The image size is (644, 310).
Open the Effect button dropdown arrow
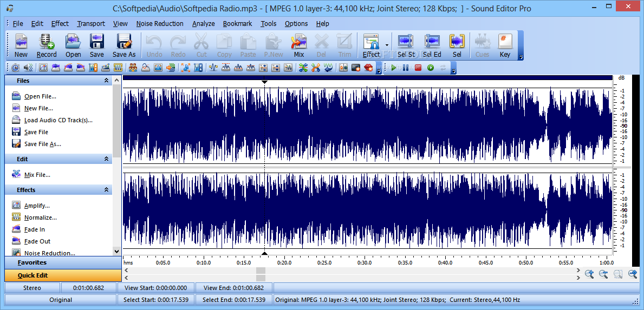click(x=387, y=45)
